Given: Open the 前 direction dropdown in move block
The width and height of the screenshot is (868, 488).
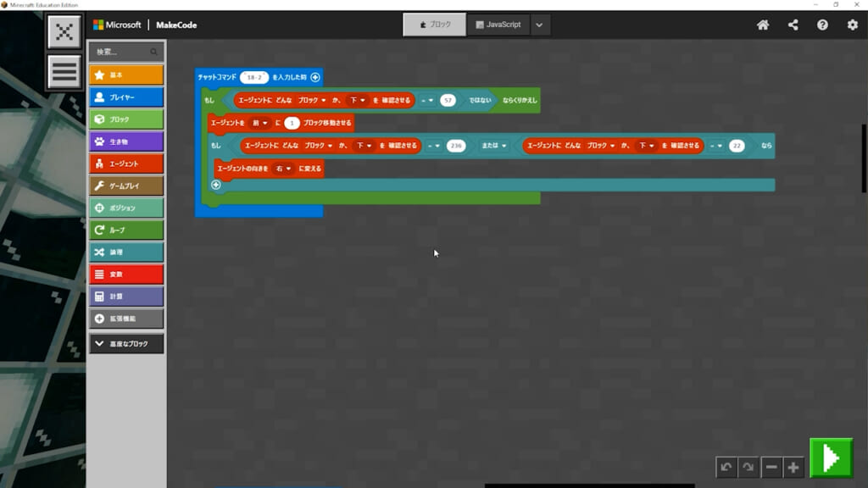Looking at the screenshot, I should [257, 123].
